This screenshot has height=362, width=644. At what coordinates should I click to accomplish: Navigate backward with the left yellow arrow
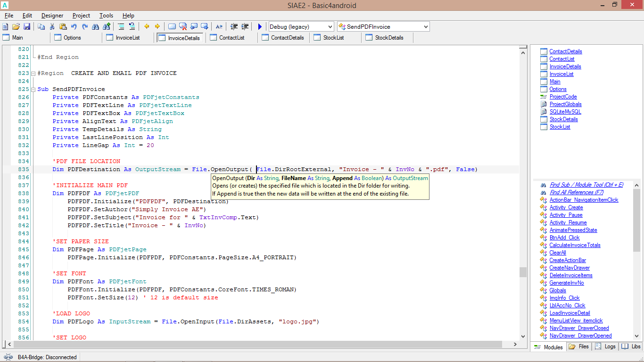[147, 26]
